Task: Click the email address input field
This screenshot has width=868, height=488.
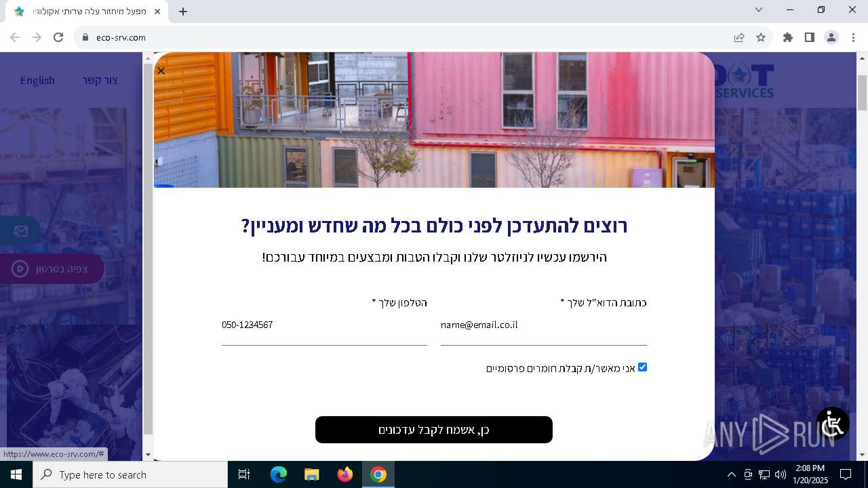Action: [543, 325]
